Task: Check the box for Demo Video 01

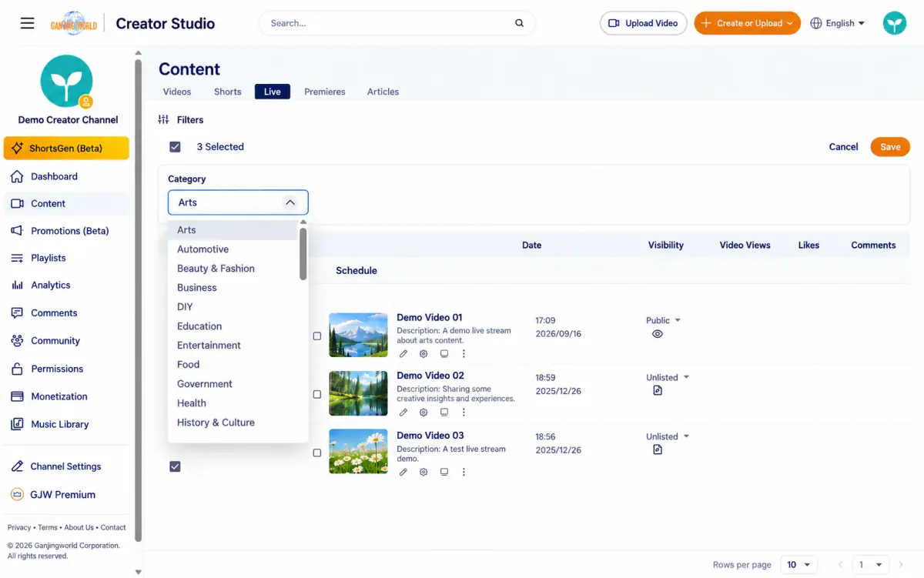Action: tap(317, 336)
